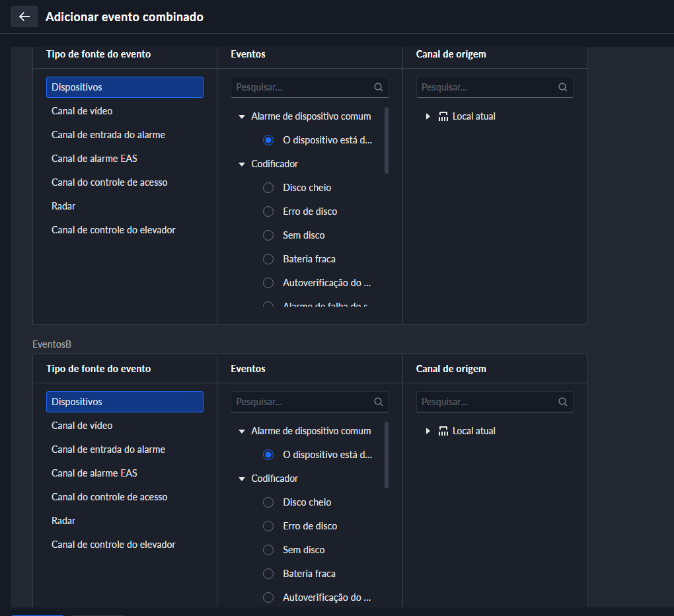Select Erro de disco radio in EventosB list
This screenshot has width=674, height=616.
tap(268, 526)
